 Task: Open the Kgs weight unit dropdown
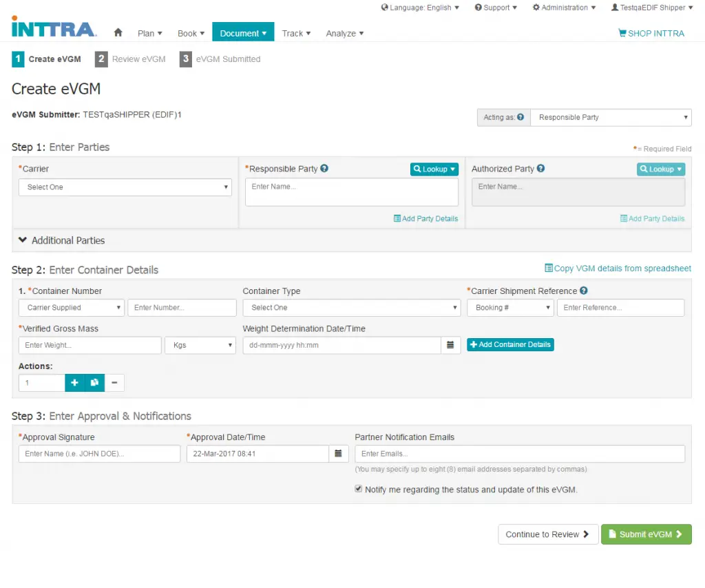coord(200,345)
